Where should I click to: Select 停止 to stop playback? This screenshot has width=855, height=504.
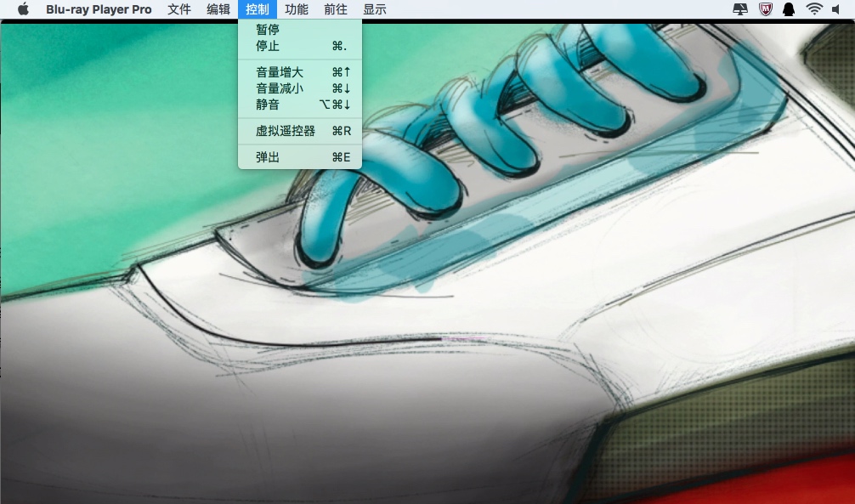268,46
